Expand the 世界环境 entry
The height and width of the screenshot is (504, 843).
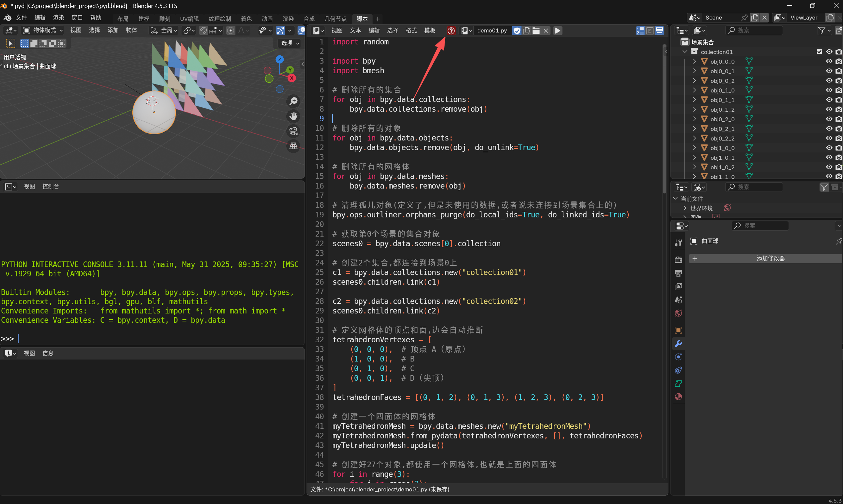pos(685,208)
